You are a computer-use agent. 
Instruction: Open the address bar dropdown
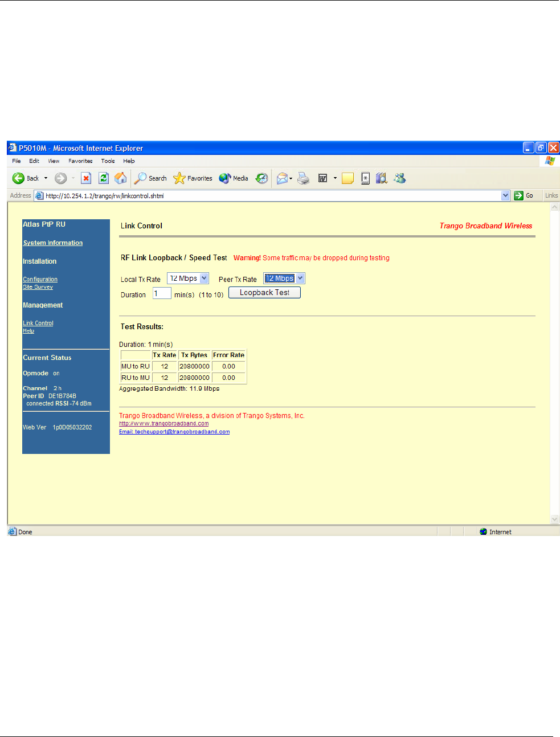(x=505, y=195)
